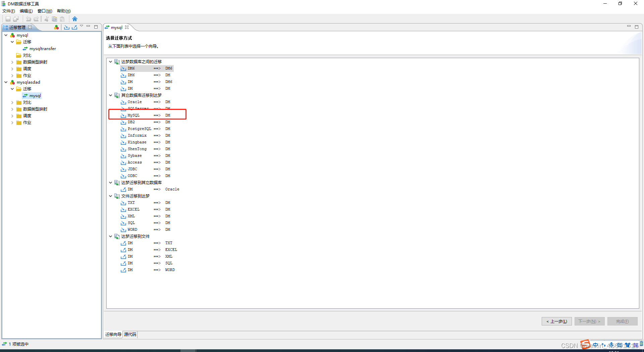Select the PostgreSQL ==> DM wizard
This screenshot has width=644, height=352.
tap(146, 129)
